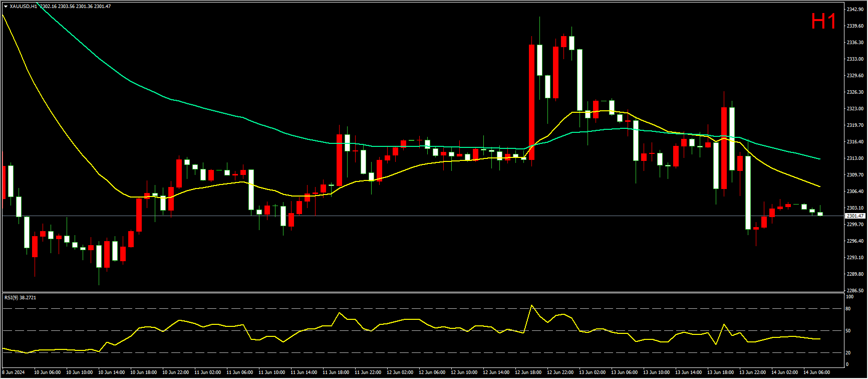Click the 11 Jun 06:00 time label
This screenshot has width=868, height=379.
[x=240, y=372]
